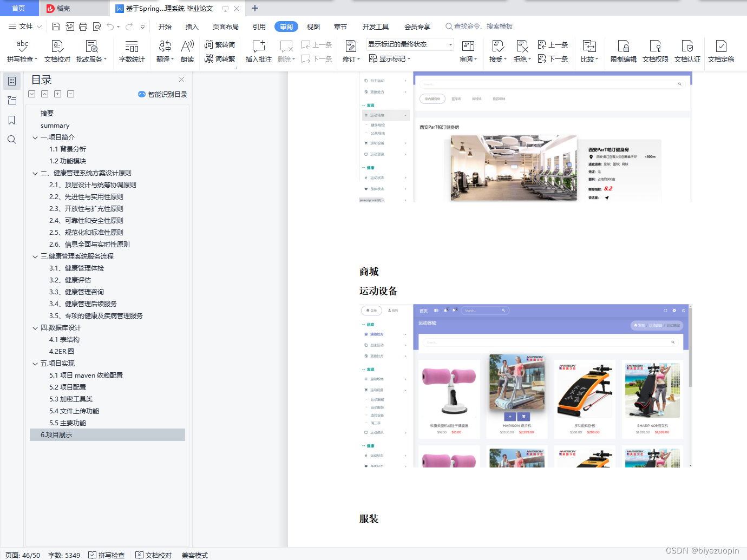Toggle 拼写检查 checkbox in status bar
This screenshot has width=747, height=560.
tap(107, 555)
